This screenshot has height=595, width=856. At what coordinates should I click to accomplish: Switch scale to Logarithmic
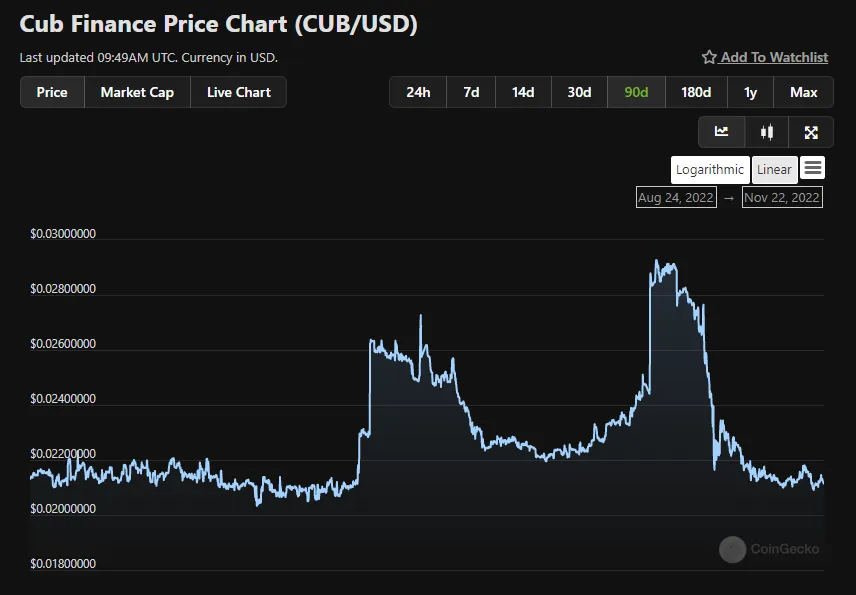point(710,170)
